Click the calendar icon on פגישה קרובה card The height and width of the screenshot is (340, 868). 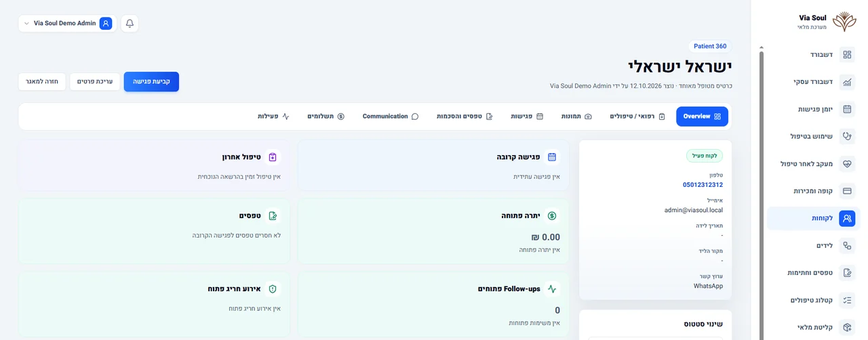point(552,157)
